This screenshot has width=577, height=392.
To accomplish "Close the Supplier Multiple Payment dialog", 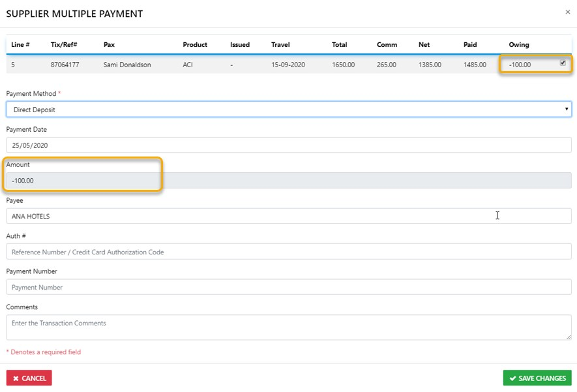I will (567, 12).
